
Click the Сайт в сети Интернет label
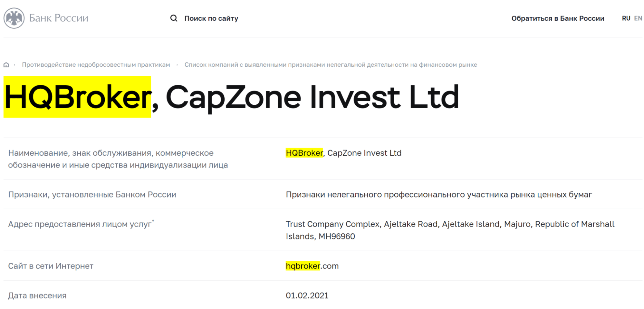pyautogui.click(x=51, y=266)
